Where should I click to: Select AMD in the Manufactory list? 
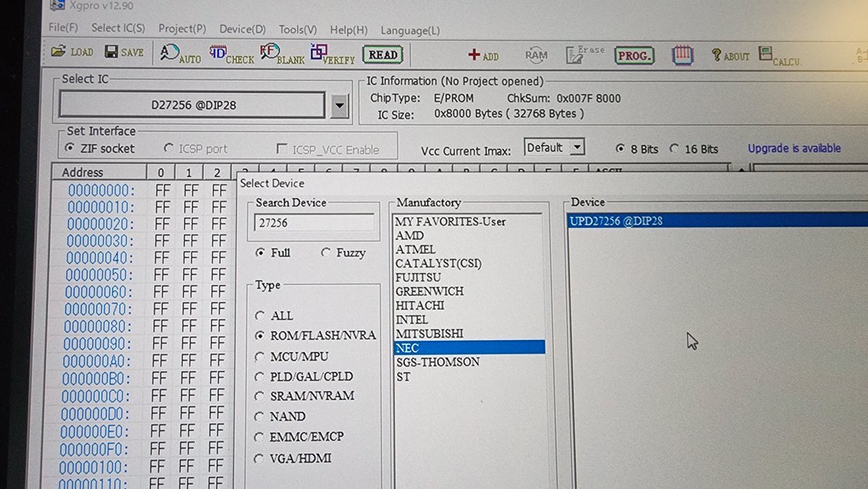[x=469, y=235]
